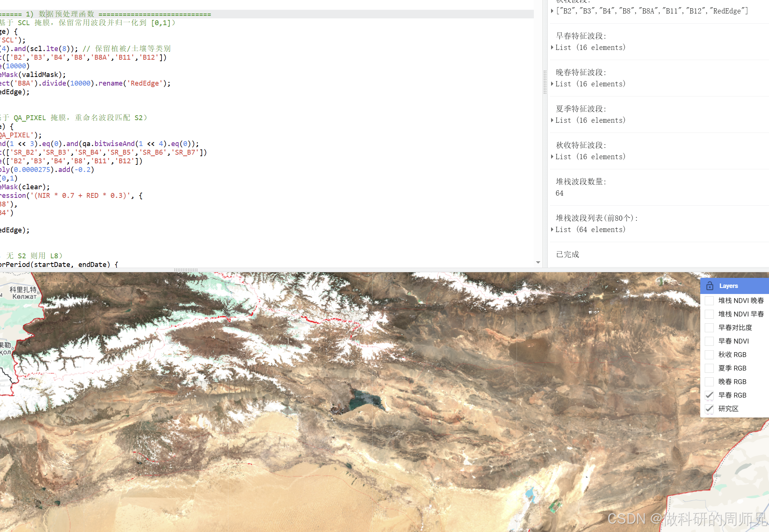The image size is (769, 532).
Task: Toggle the lock icon on the Layers panel
Action: pyautogui.click(x=710, y=286)
